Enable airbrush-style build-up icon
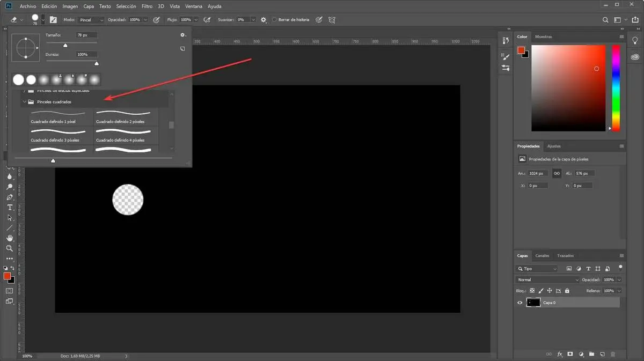 coord(207,20)
